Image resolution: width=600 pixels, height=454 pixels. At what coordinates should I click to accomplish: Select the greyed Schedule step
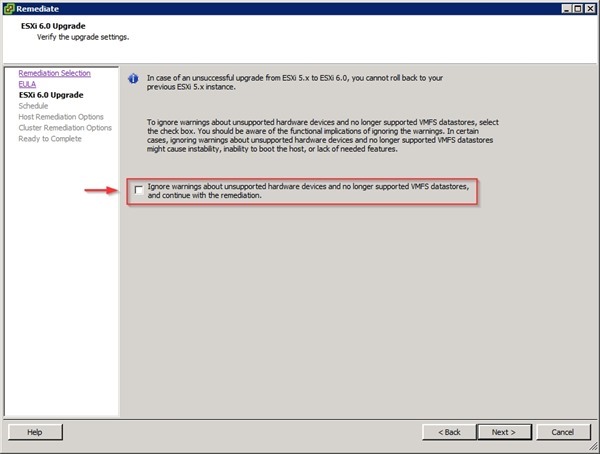pos(33,106)
